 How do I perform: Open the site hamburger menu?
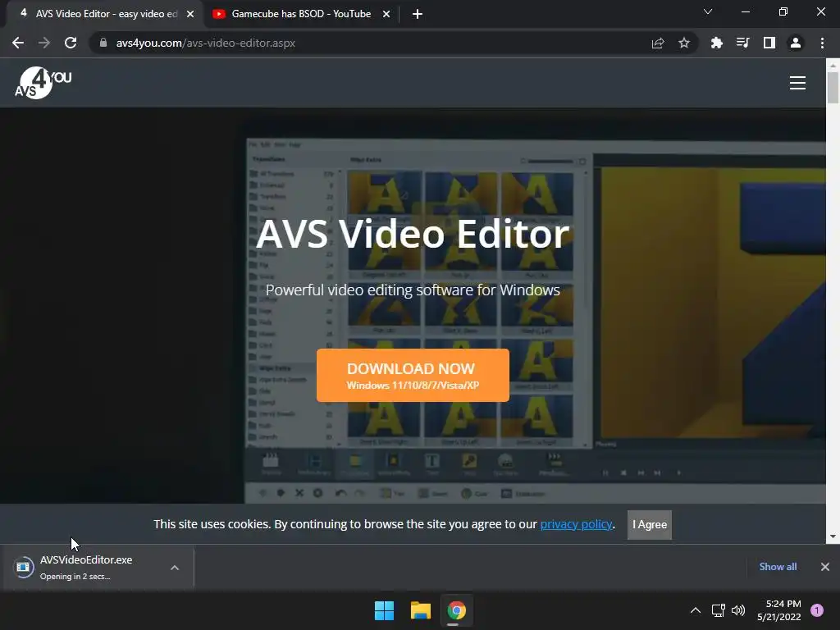[x=797, y=83]
